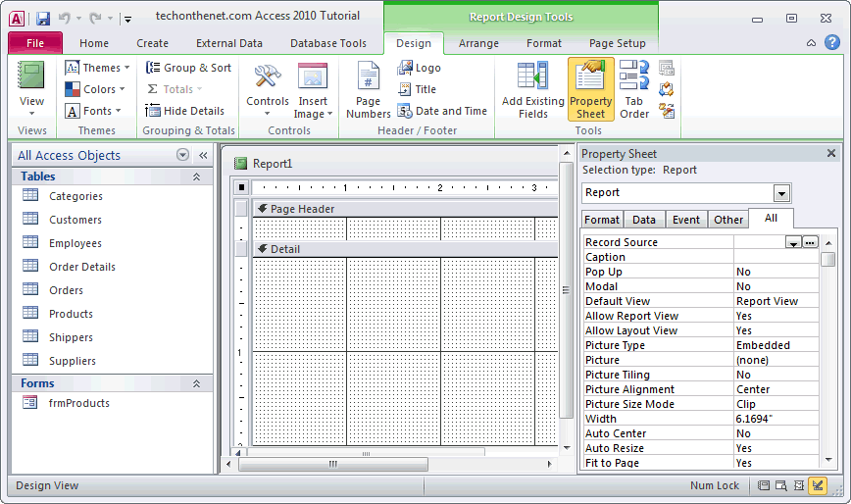Image resolution: width=851 pixels, height=504 pixels.
Task: Select the frmProducts form
Action: pos(113,403)
